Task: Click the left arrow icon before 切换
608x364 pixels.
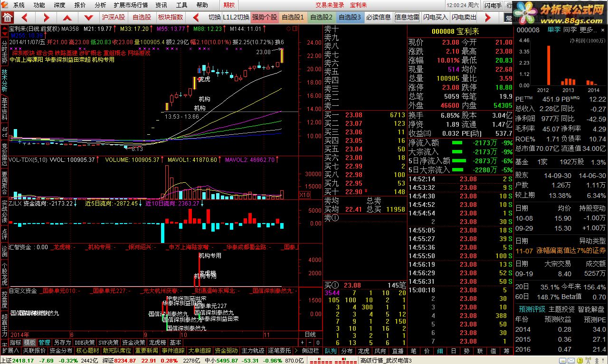Action: point(196,18)
